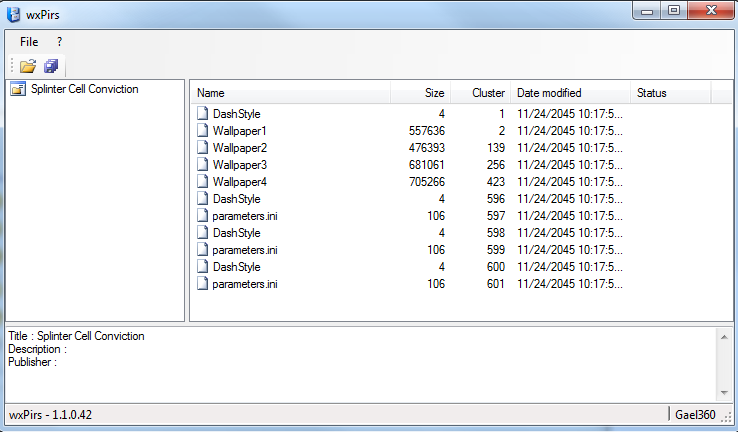Click the Open file folder toolbar icon
Image resolution: width=738 pixels, height=432 pixels.
pyautogui.click(x=28, y=66)
